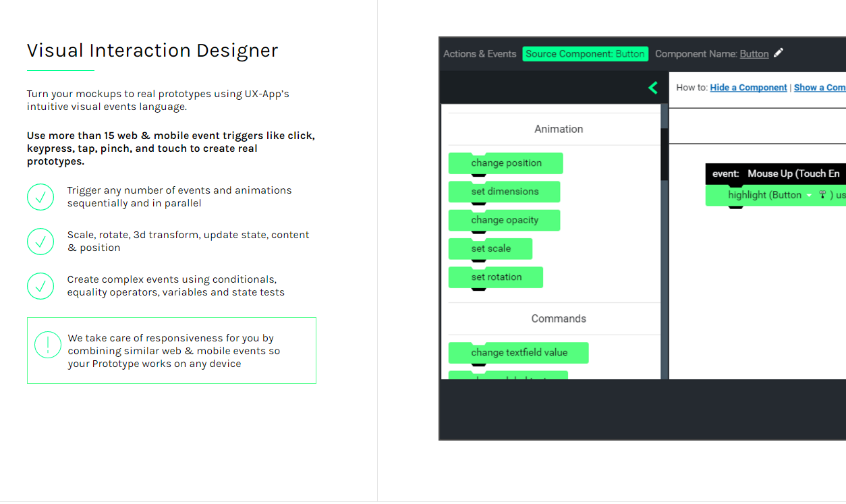Image resolution: width=846 pixels, height=504 pixels.
Task: Click the highlight (Button) action block
Action: [x=776, y=195]
